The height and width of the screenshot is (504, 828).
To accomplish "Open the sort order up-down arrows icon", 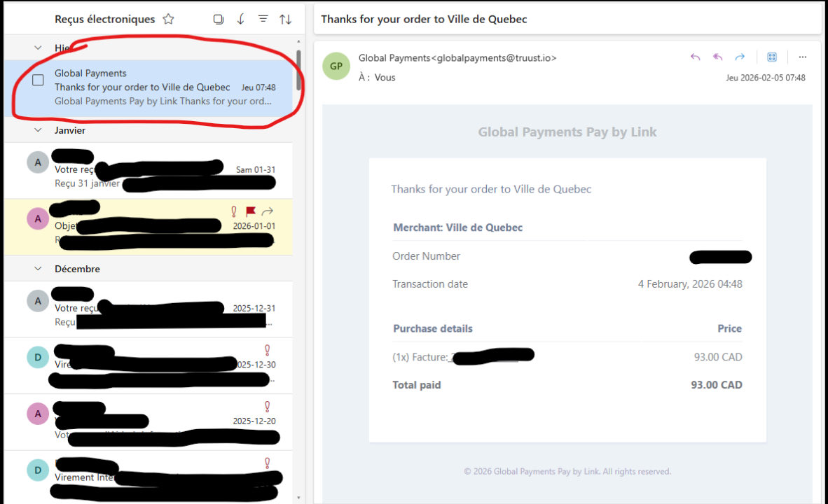I will click(x=286, y=20).
